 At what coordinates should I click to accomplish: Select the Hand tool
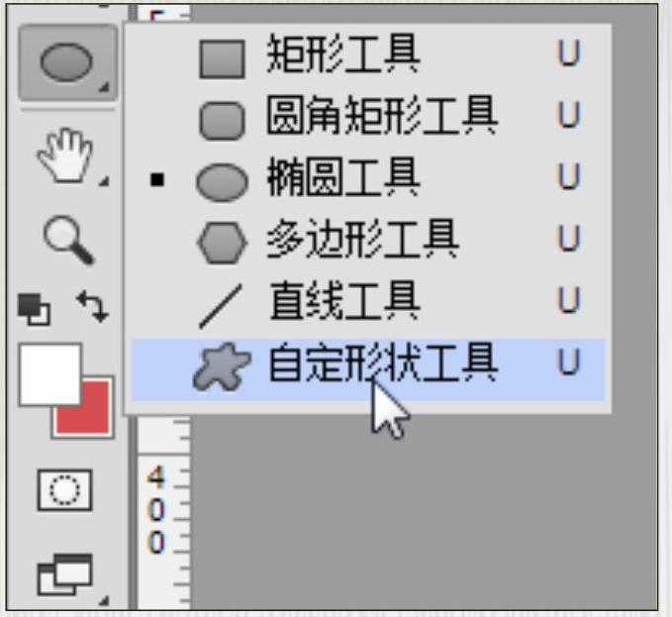pyautogui.click(x=67, y=156)
